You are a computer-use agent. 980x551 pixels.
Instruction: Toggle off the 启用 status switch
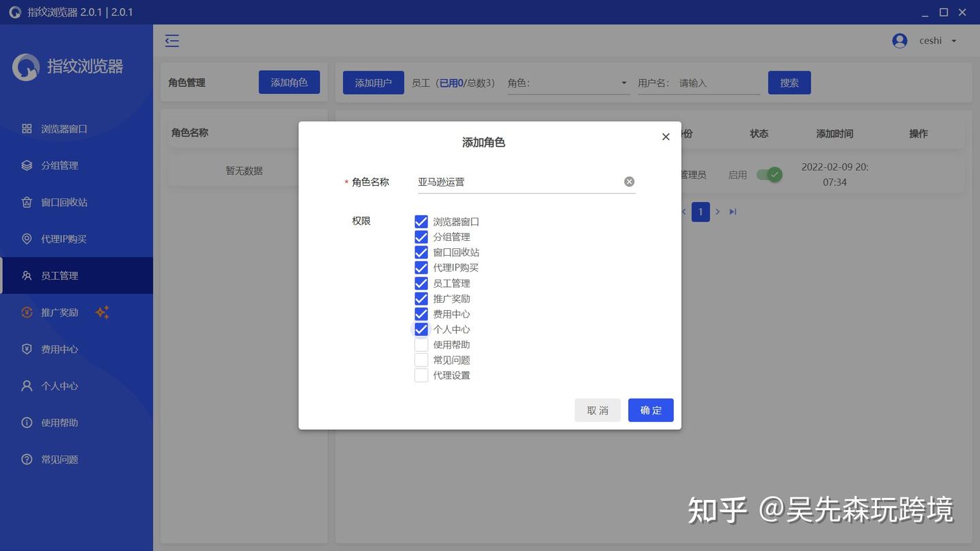point(768,174)
